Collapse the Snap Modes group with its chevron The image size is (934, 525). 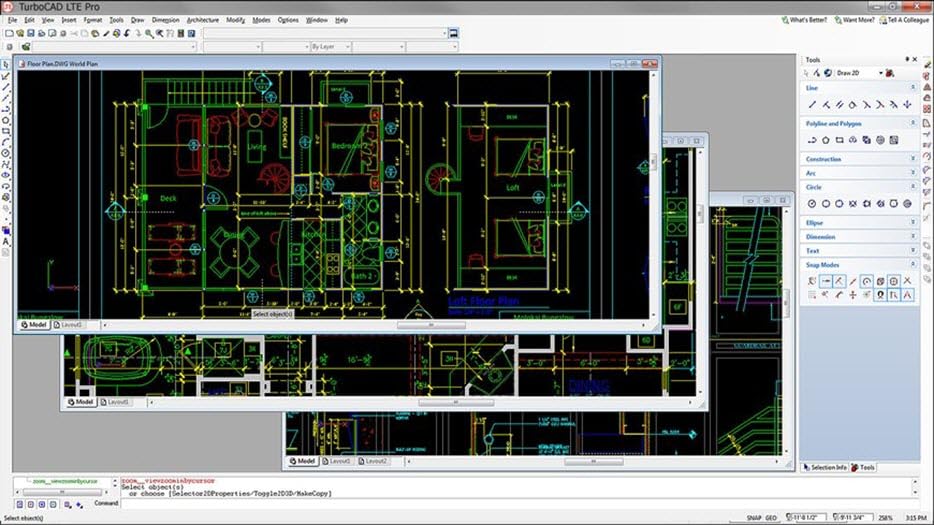913,265
